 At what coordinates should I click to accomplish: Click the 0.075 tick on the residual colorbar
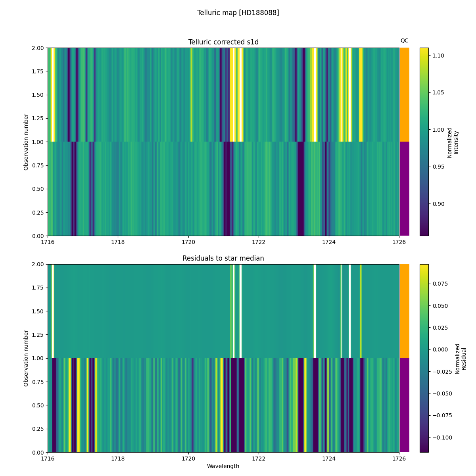[x=440, y=284]
